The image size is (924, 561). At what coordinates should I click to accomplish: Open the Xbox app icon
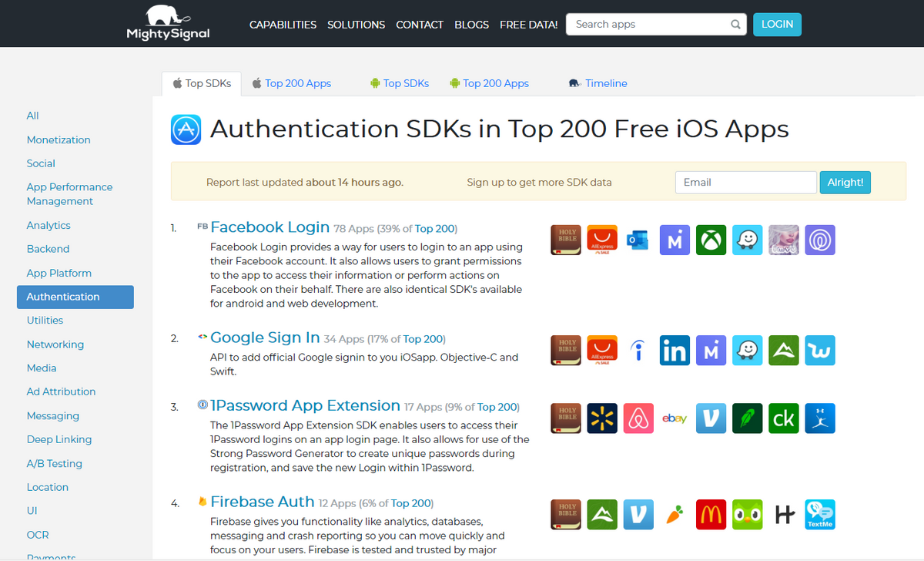click(711, 240)
